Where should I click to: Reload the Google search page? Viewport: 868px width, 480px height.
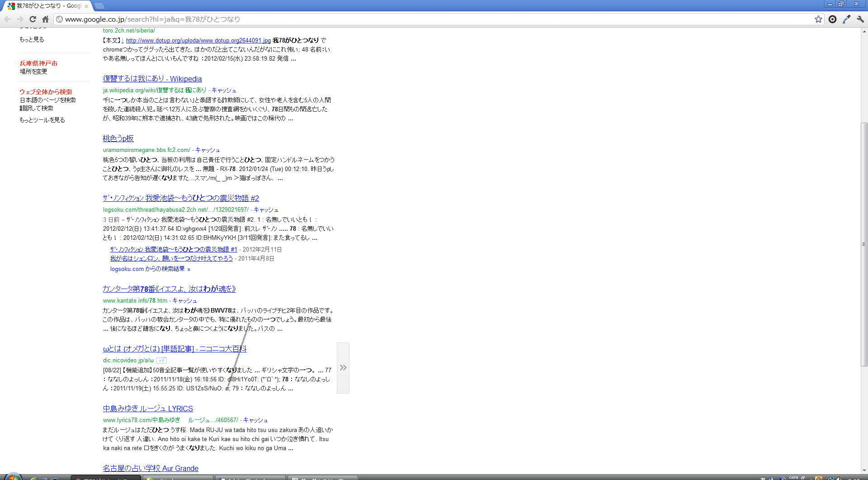(33, 19)
